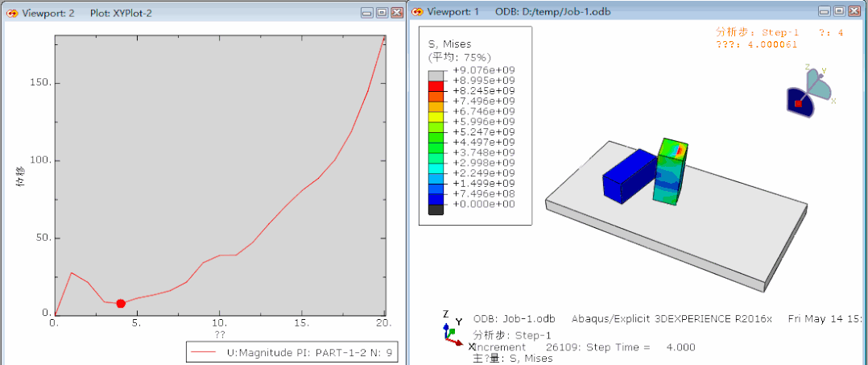Screen dimensions: 868x365
Task: Select the dark blue +7.496e+08 legend swatch
Action: (436, 199)
